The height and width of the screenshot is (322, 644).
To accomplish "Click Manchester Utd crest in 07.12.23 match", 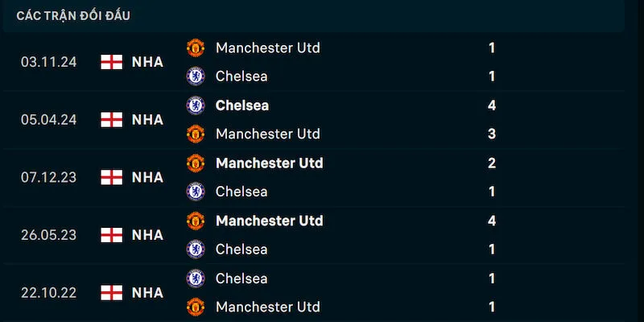I will [x=196, y=163].
